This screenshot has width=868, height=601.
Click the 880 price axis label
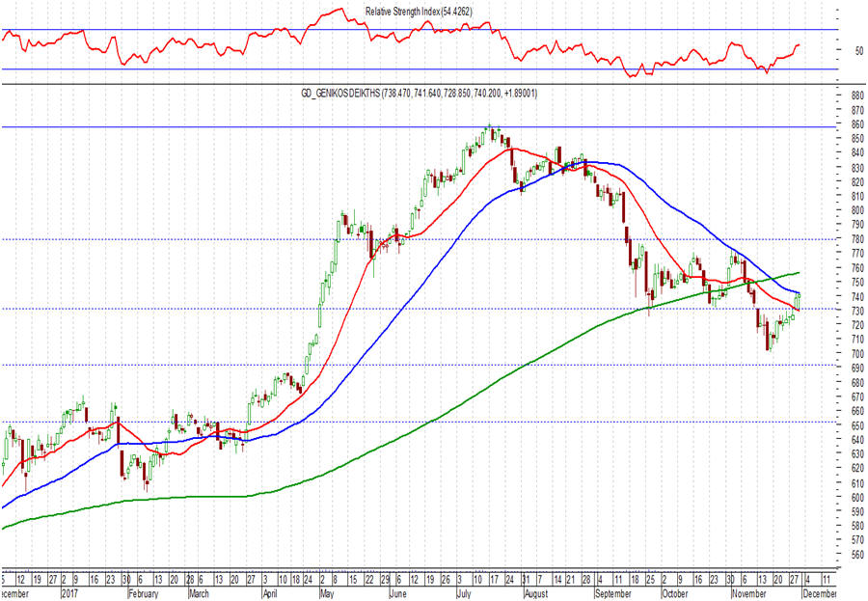(857, 96)
